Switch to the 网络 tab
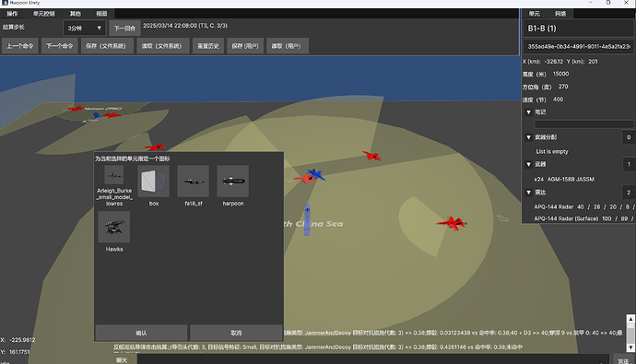The height and width of the screenshot is (364, 636). point(560,14)
